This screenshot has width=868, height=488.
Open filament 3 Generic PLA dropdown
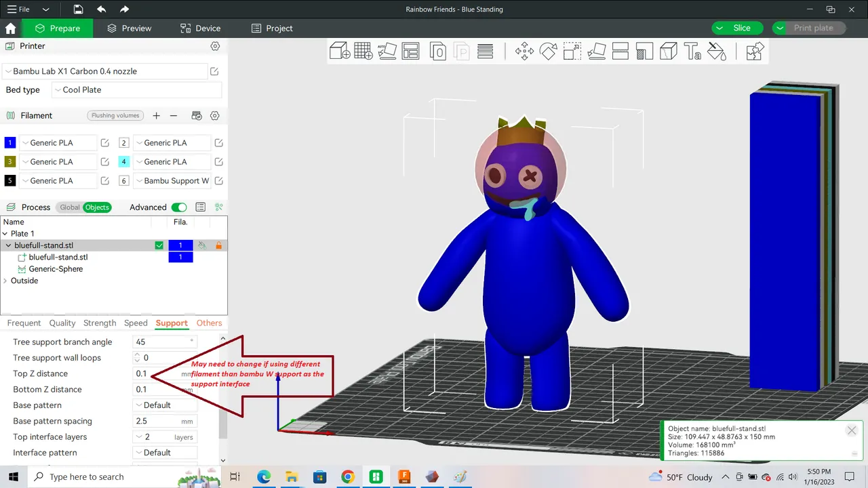coord(58,162)
